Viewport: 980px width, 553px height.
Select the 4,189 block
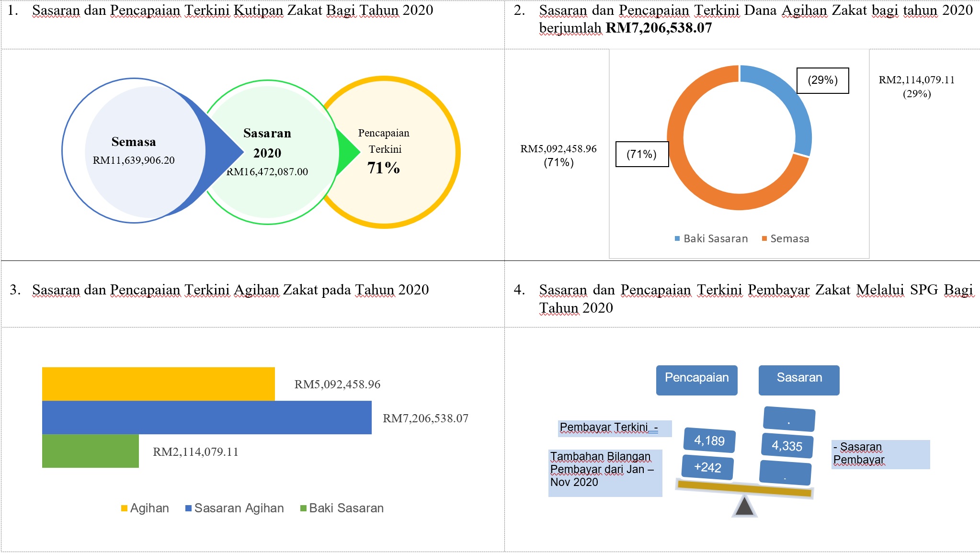pyautogui.click(x=709, y=440)
